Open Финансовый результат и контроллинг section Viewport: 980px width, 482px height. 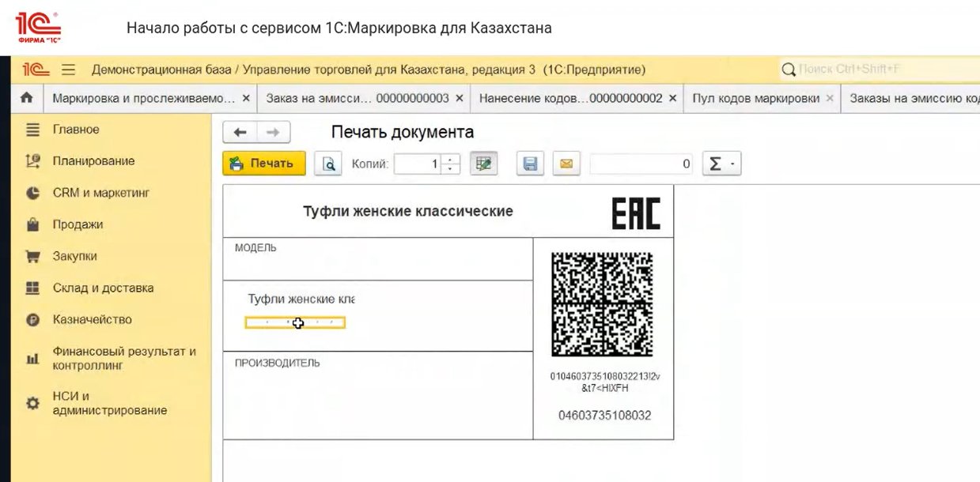pos(124,359)
